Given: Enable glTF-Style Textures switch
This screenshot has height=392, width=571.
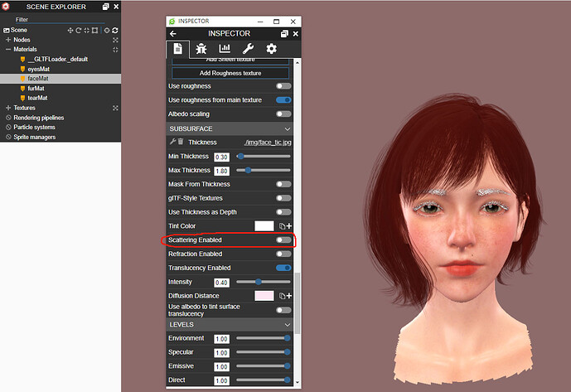Looking at the screenshot, I should coord(283,198).
